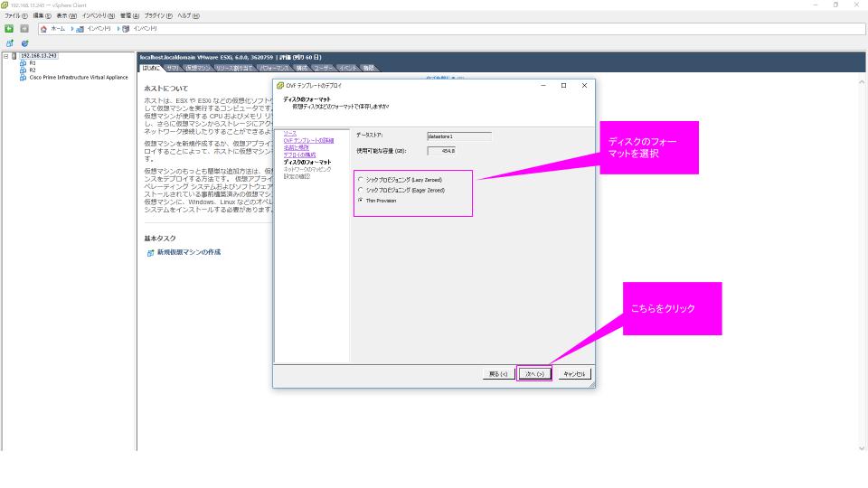Select host 192.168.13.243 in inventory tree

[39, 56]
